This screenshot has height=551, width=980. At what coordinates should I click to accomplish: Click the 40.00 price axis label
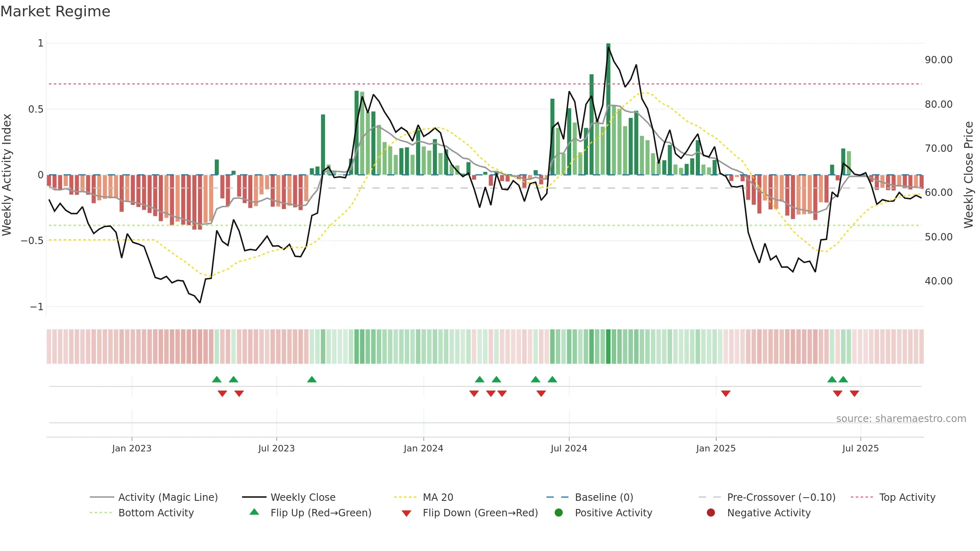click(939, 281)
